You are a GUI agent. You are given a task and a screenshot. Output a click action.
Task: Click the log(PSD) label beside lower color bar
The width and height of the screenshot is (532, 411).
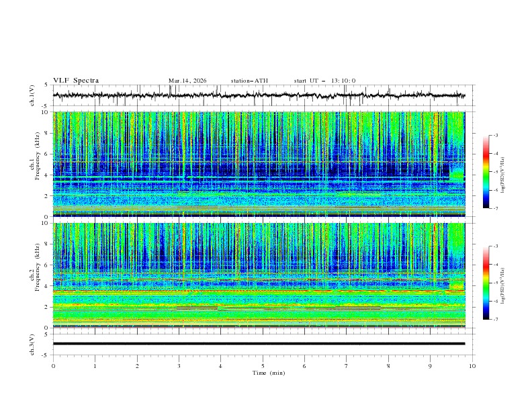pyautogui.click(x=503, y=285)
